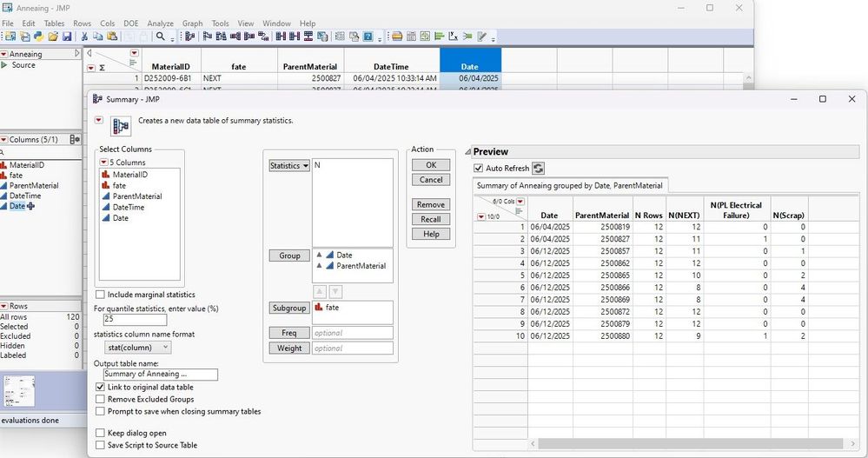The width and height of the screenshot is (868, 458).
Task: Click the Tables Summary toolbar icon
Action: tap(190, 37)
